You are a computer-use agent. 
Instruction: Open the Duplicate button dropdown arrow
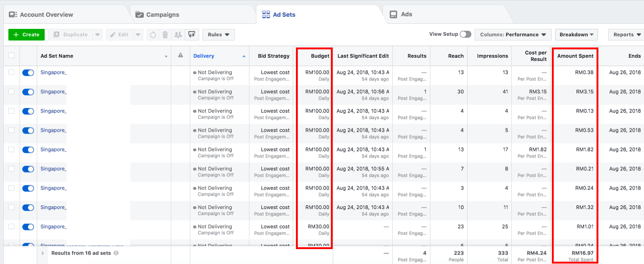coord(97,35)
